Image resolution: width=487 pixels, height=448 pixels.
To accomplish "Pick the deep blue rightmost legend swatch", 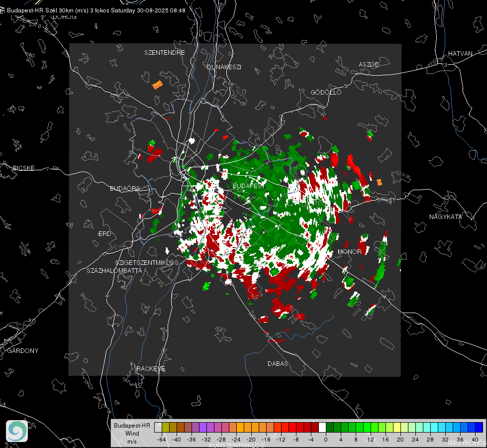I will pyautogui.click(x=479, y=428).
